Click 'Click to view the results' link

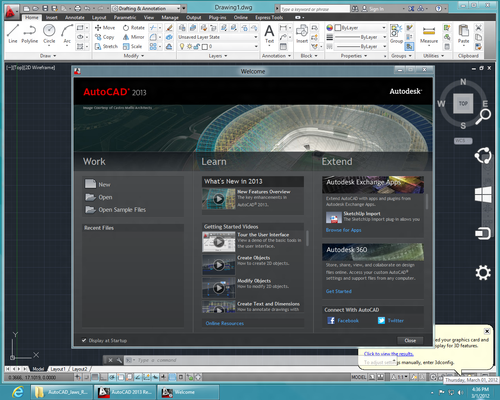point(389,354)
